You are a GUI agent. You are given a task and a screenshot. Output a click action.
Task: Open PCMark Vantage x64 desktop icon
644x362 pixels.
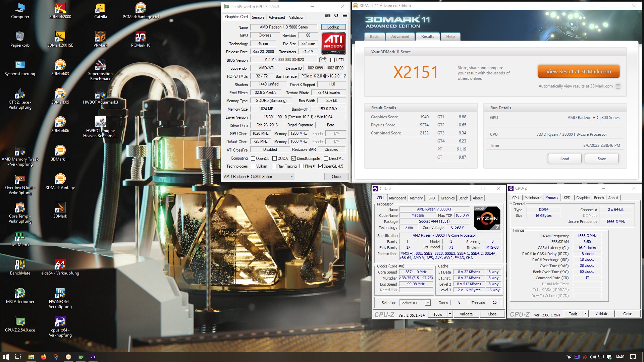tap(141, 11)
